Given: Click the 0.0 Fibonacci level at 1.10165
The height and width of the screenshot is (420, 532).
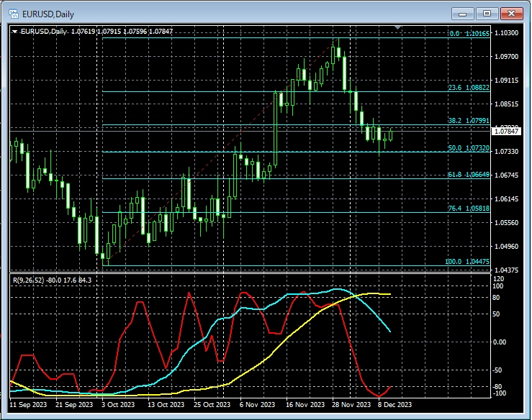Looking at the screenshot, I should [x=469, y=34].
